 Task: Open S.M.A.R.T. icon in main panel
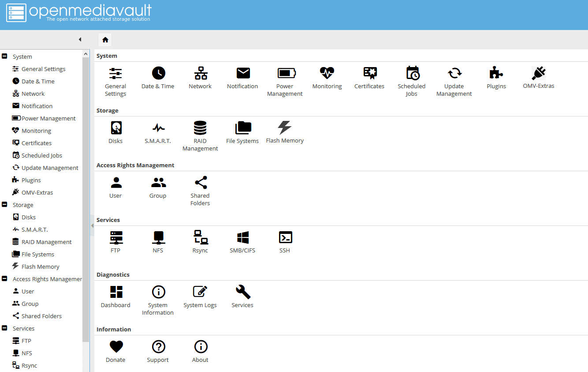point(158,128)
